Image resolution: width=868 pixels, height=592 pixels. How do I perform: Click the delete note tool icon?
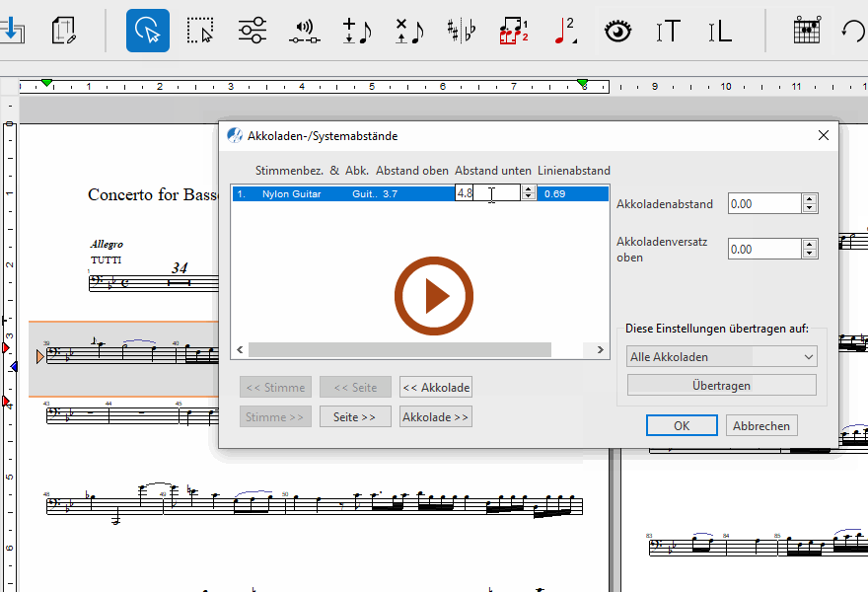coord(408,31)
